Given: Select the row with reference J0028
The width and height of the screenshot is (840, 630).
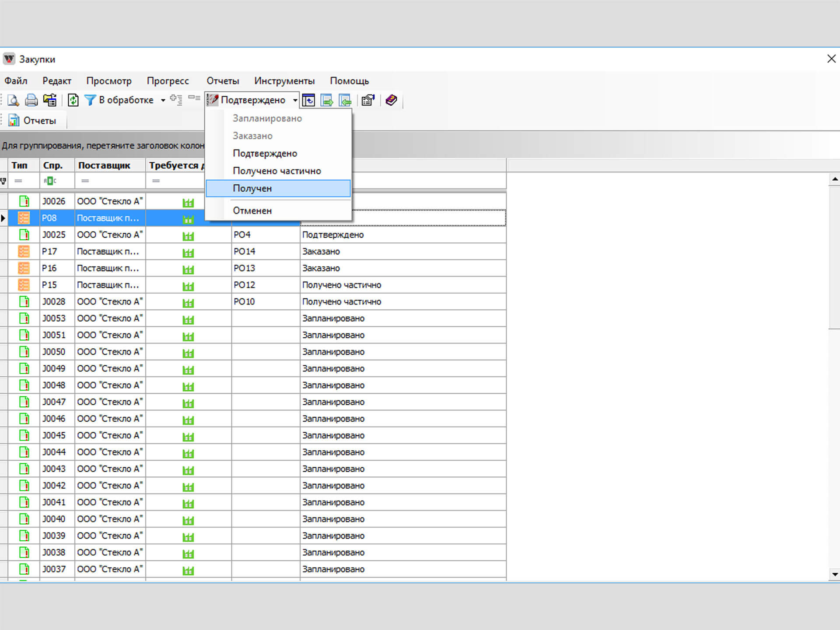Looking at the screenshot, I should pyautogui.click(x=53, y=302).
